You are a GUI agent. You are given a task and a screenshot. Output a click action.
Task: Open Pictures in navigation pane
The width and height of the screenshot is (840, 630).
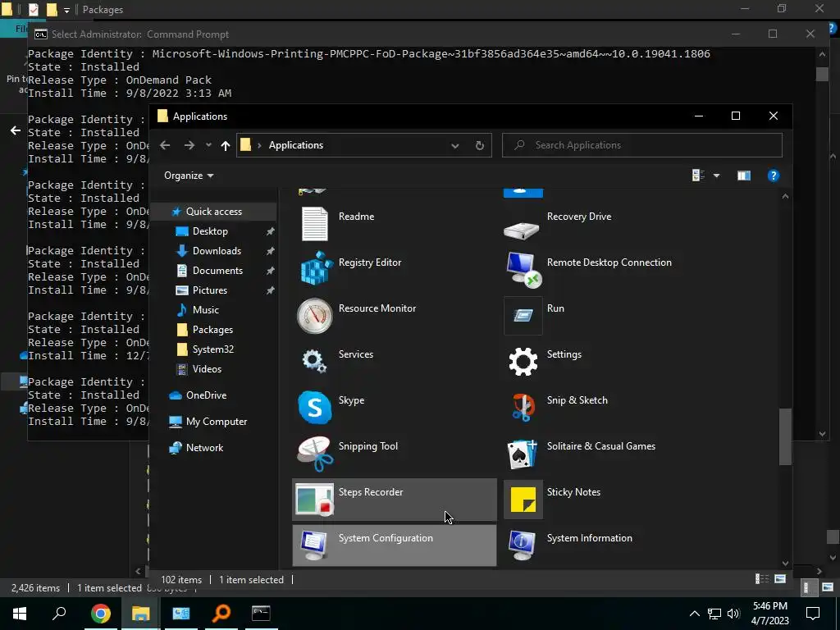[x=209, y=290]
